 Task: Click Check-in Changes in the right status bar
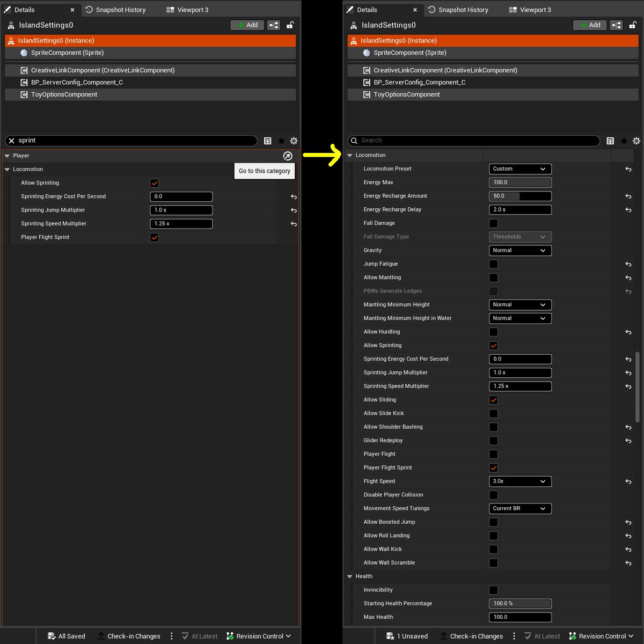point(472,636)
